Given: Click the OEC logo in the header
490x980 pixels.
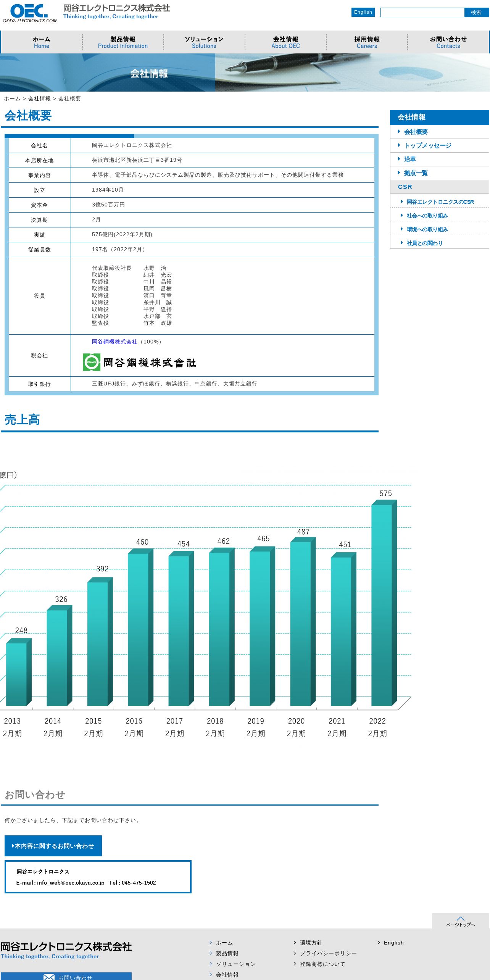Looking at the screenshot, I should 30,13.
